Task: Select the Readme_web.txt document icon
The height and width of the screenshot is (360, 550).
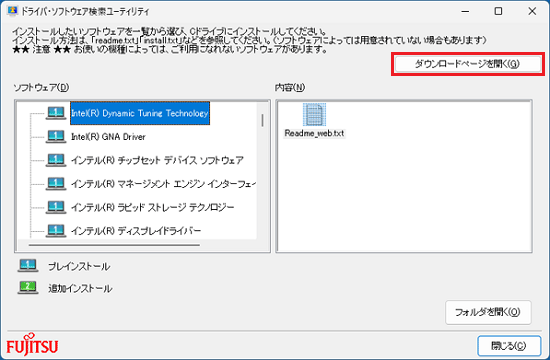Action: pos(314,114)
